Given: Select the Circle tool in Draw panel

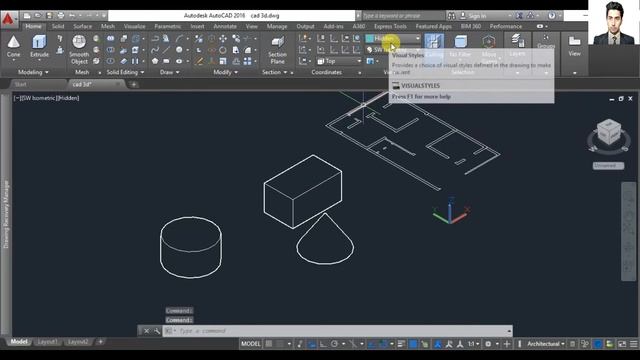Looking at the screenshot, I should (x=179, y=50).
